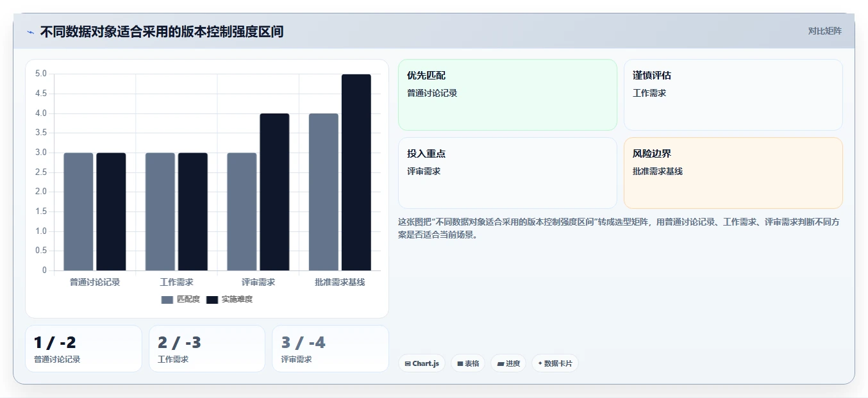Toggle the 匹配度 legend entry
Viewport: 868px width, 398px height.
pos(181,299)
